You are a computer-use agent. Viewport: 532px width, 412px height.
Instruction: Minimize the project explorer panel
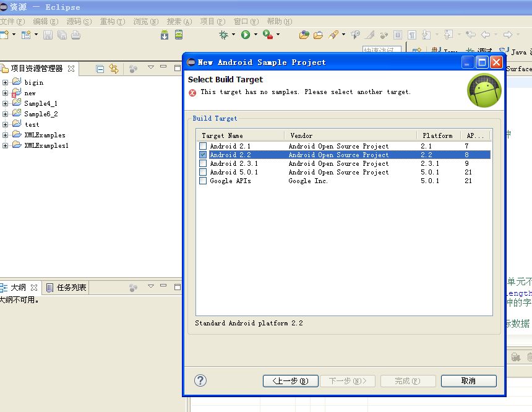[163, 67]
